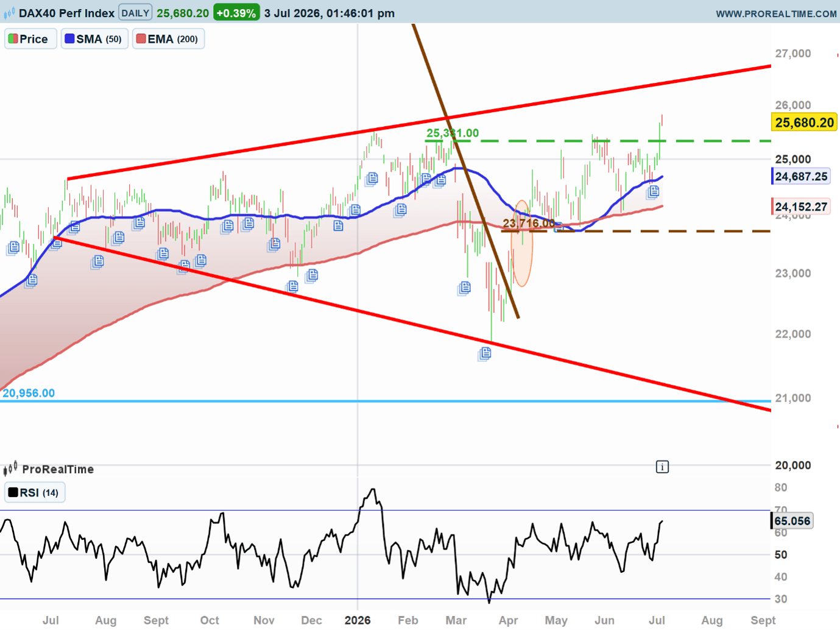Viewport: 840px width, 630px height.
Task: Open the news document icon below the March low
Action: (485, 353)
